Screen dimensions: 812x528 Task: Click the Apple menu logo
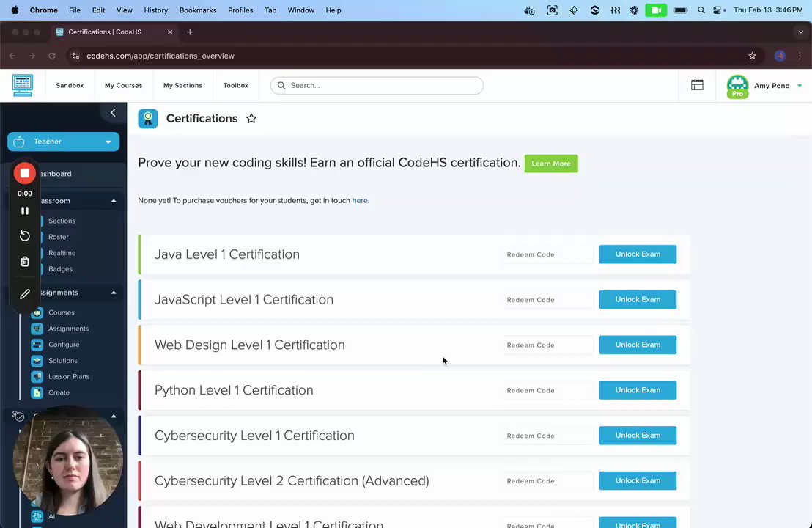coord(15,10)
